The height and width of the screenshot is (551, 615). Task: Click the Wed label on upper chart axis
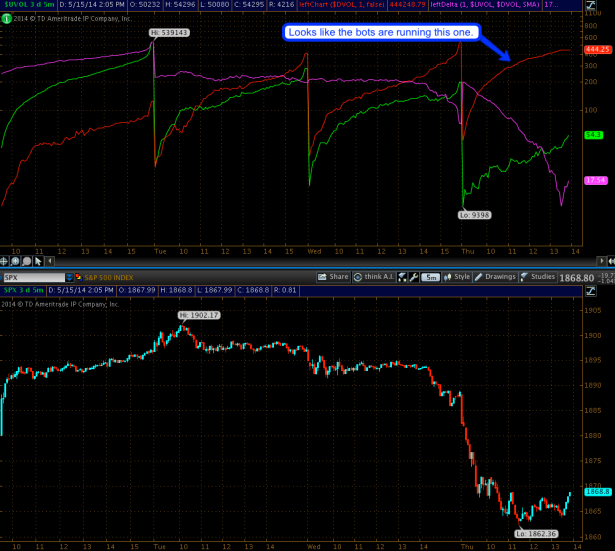click(x=314, y=251)
